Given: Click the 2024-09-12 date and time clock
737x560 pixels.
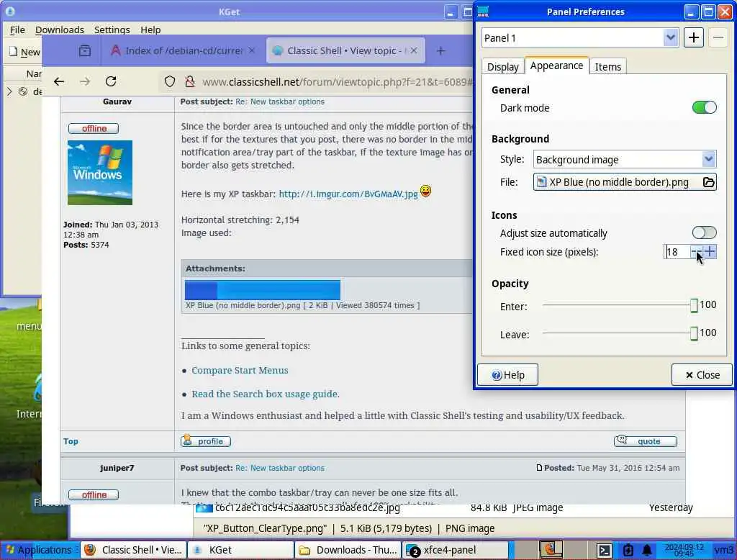Looking at the screenshot, I should (684, 550).
